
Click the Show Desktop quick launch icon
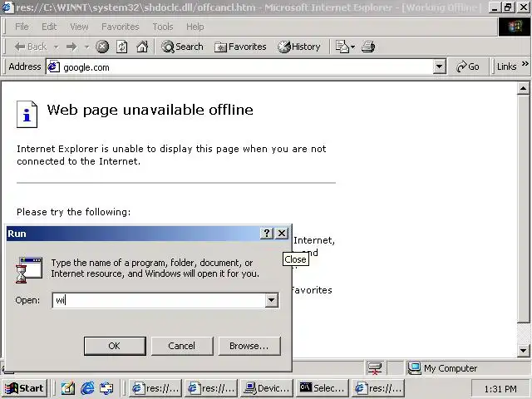point(68,388)
